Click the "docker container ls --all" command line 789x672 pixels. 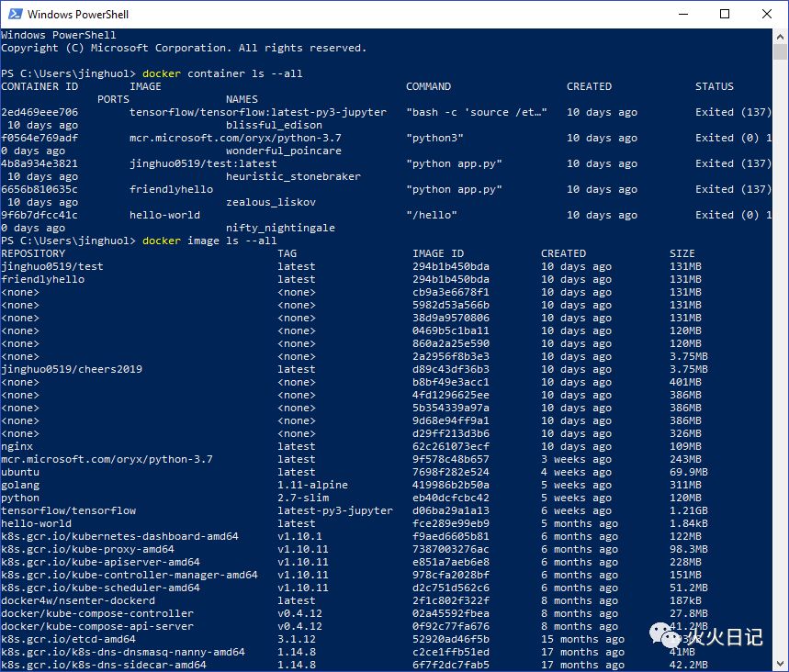click(222, 74)
